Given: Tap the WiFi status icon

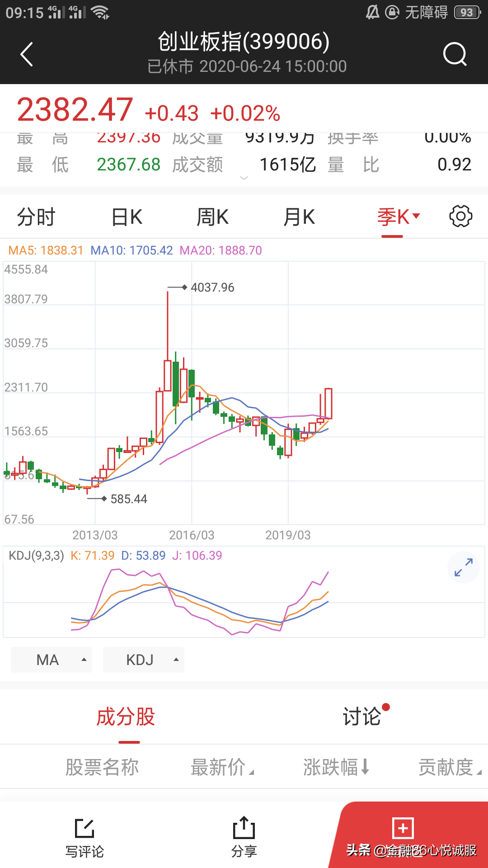Looking at the screenshot, I should [100, 12].
